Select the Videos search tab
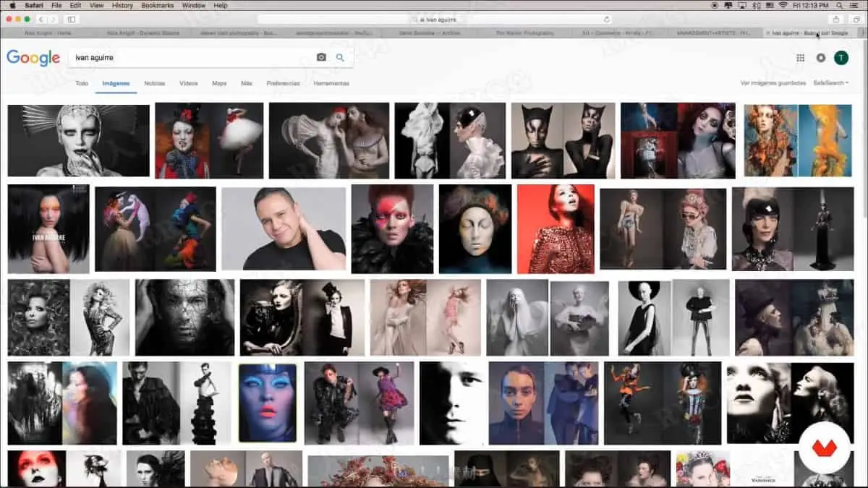 (189, 83)
